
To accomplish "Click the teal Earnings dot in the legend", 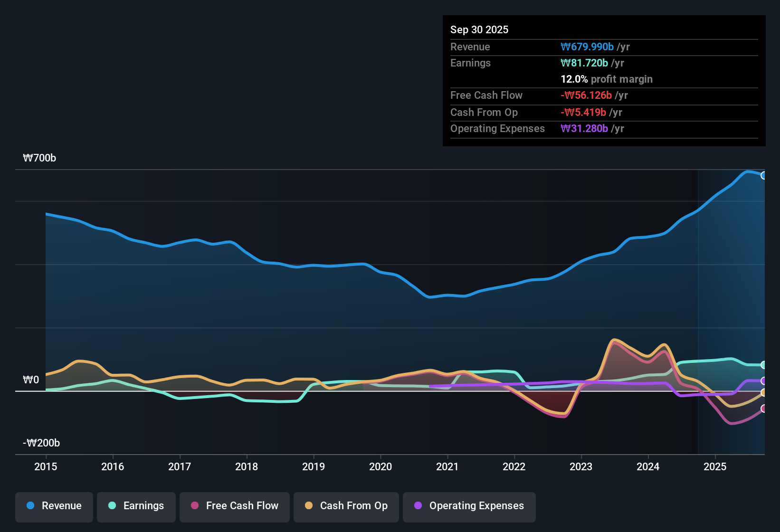I will click(x=112, y=506).
